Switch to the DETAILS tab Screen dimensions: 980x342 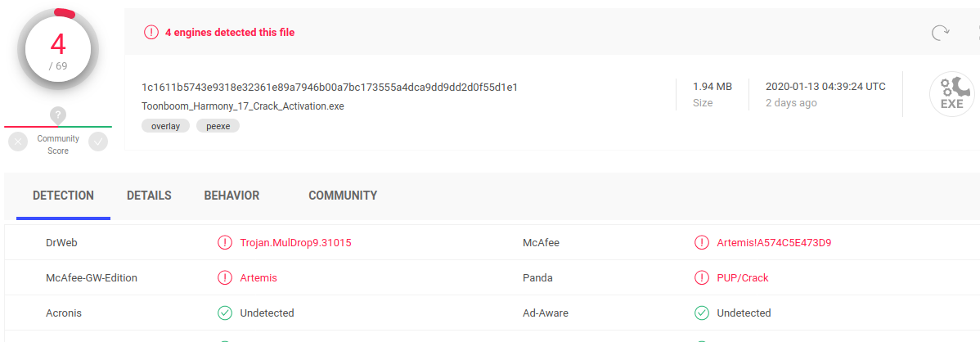tap(149, 196)
